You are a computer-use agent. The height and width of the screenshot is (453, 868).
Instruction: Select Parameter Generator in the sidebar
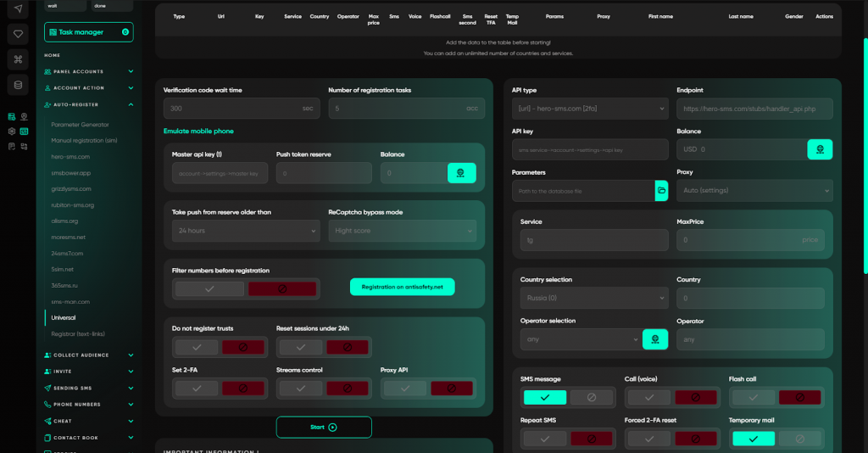tap(80, 125)
